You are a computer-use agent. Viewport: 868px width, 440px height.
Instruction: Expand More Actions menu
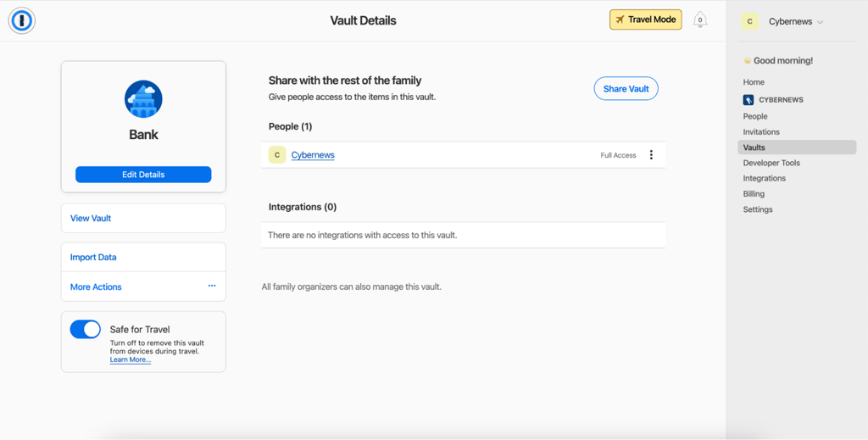[143, 287]
